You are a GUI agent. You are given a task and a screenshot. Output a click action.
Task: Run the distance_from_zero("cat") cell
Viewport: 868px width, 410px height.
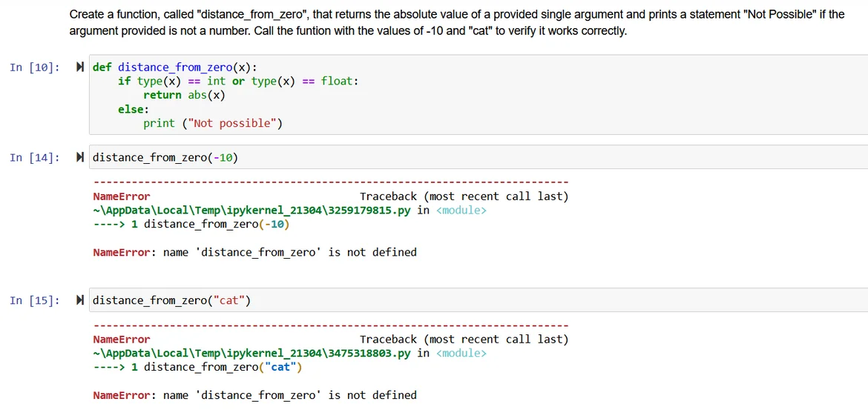click(x=80, y=300)
